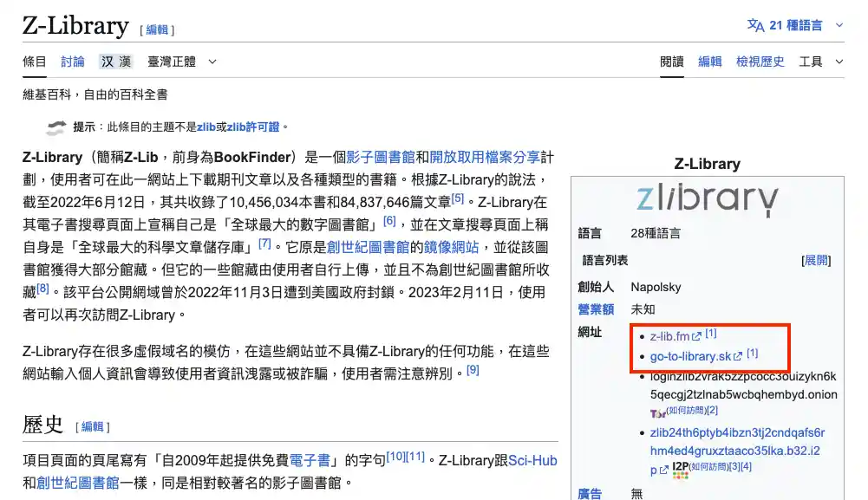Image resolution: width=868 pixels, height=500 pixels.
Task: Click the 歷史 section heading
Action: pyautogui.click(x=42, y=425)
